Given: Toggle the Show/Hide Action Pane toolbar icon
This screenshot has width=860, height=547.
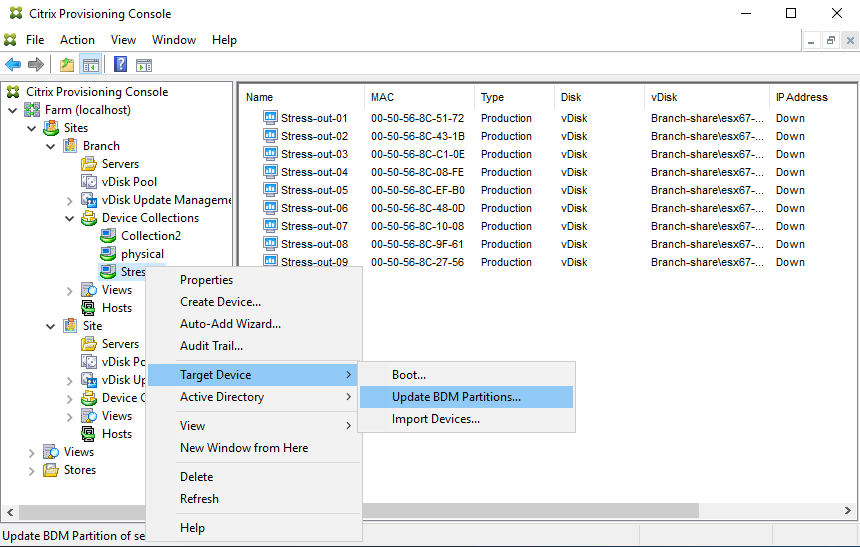Looking at the screenshot, I should click(x=143, y=65).
